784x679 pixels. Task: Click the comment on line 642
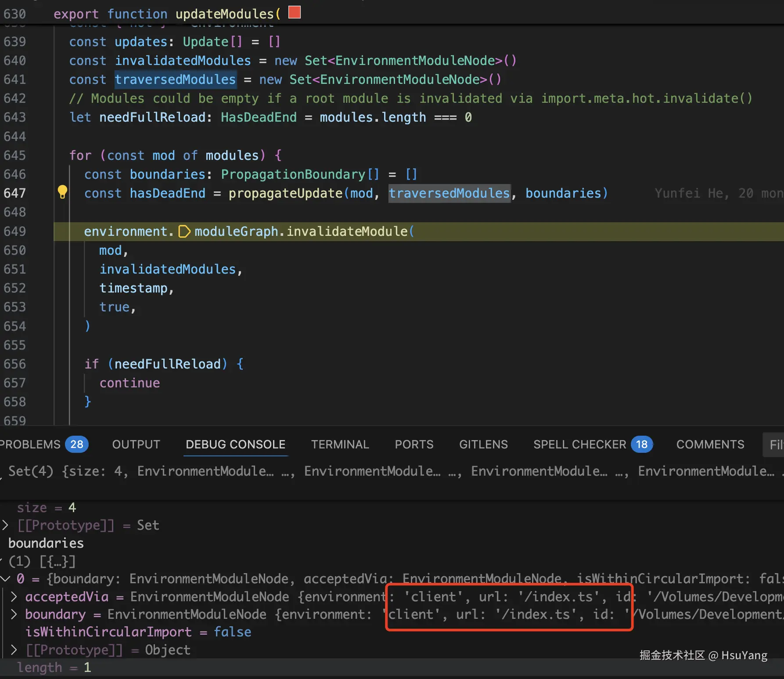410,98
